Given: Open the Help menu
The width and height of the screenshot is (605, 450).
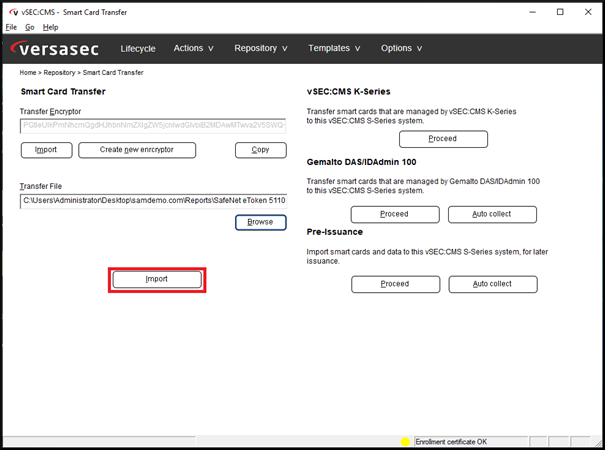Looking at the screenshot, I should tap(51, 27).
